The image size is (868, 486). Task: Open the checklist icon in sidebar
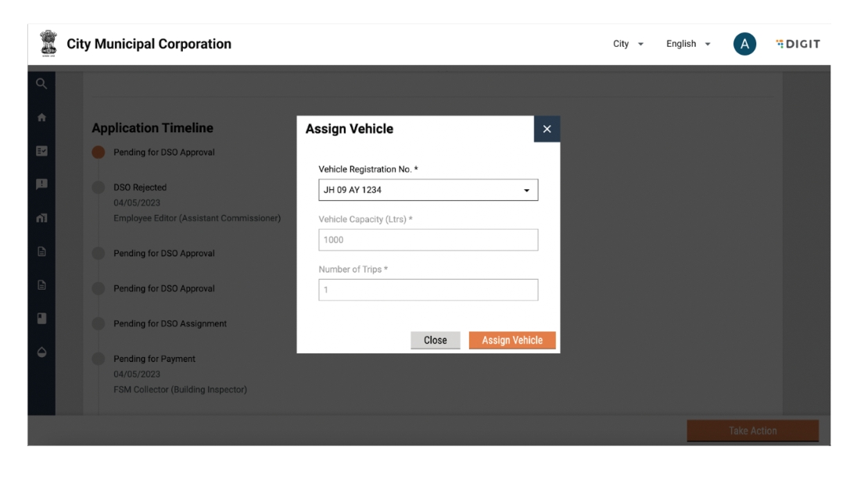click(41, 152)
